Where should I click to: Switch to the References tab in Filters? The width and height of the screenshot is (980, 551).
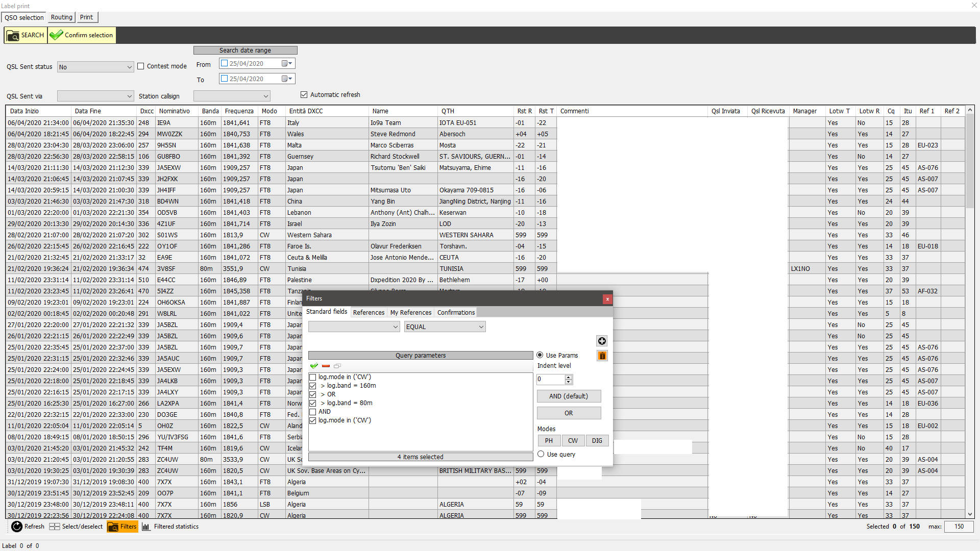pyautogui.click(x=368, y=312)
